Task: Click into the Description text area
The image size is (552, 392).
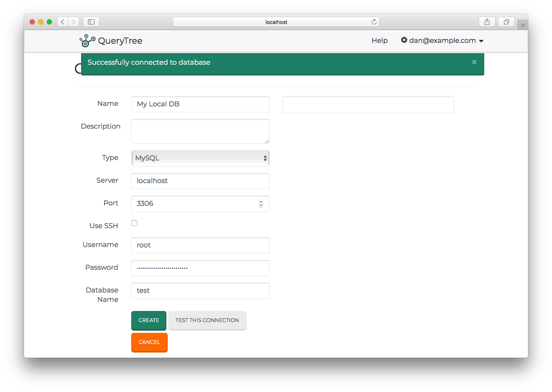Action: coord(200,131)
